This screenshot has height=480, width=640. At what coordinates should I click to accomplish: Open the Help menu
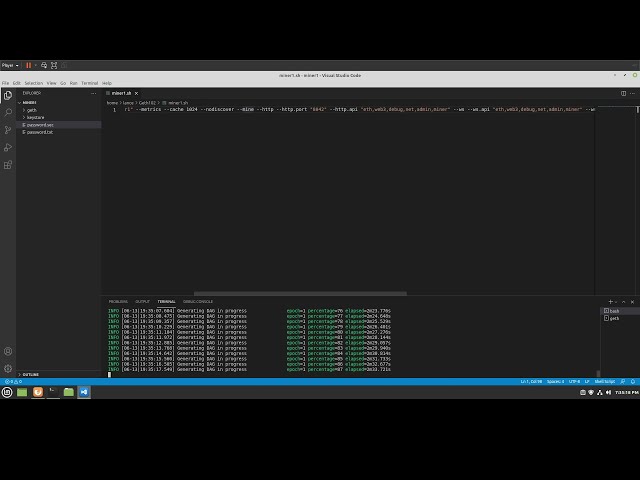(107, 83)
